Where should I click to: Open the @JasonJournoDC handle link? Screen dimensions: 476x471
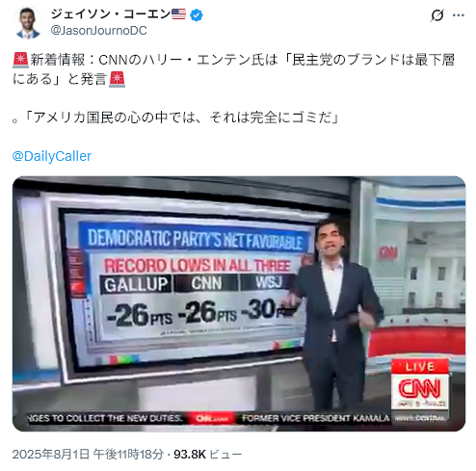pyautogui.click(x=99, y=31)
